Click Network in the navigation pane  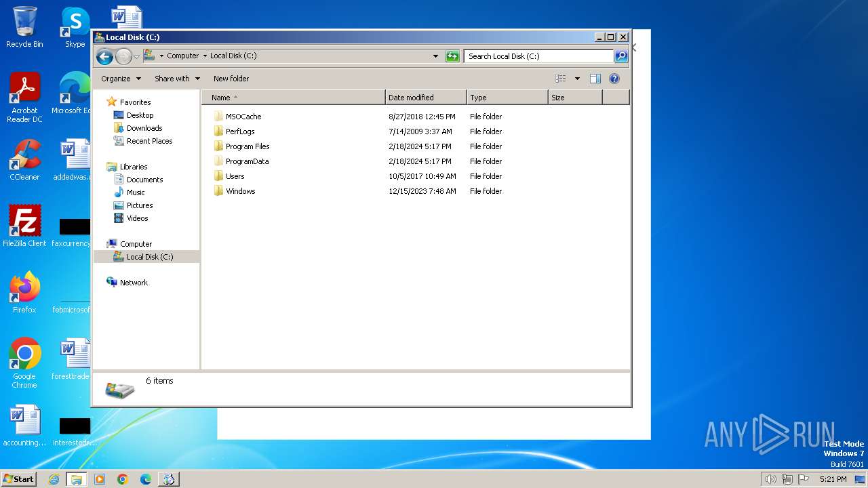[x=134, y=283]
